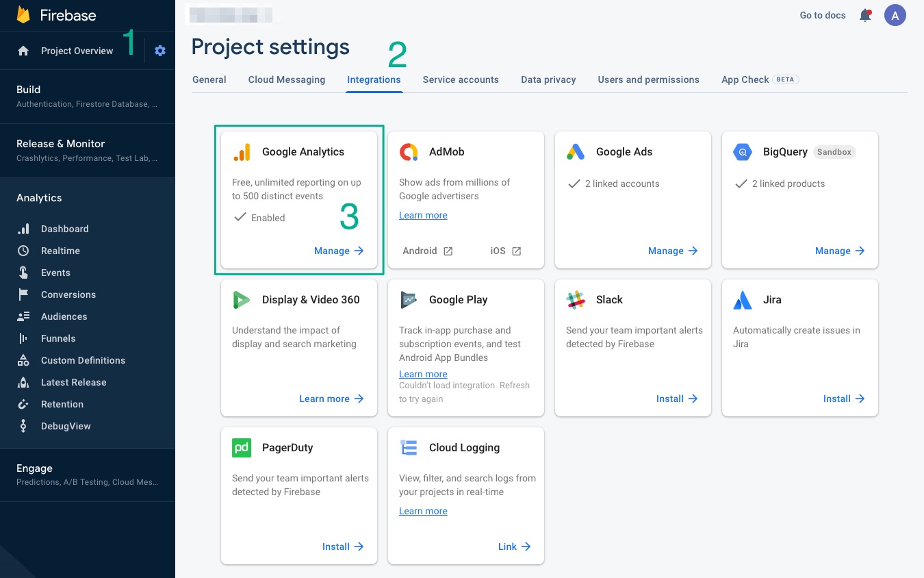Click the Firebase logo icon
The height and width of the screenshot is (578, 924).
[x=24, y=15]
